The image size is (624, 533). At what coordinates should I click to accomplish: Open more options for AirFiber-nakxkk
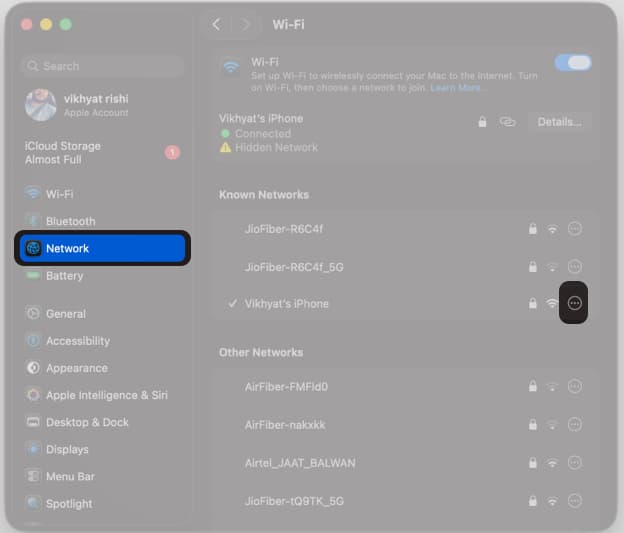click(575, 424)
